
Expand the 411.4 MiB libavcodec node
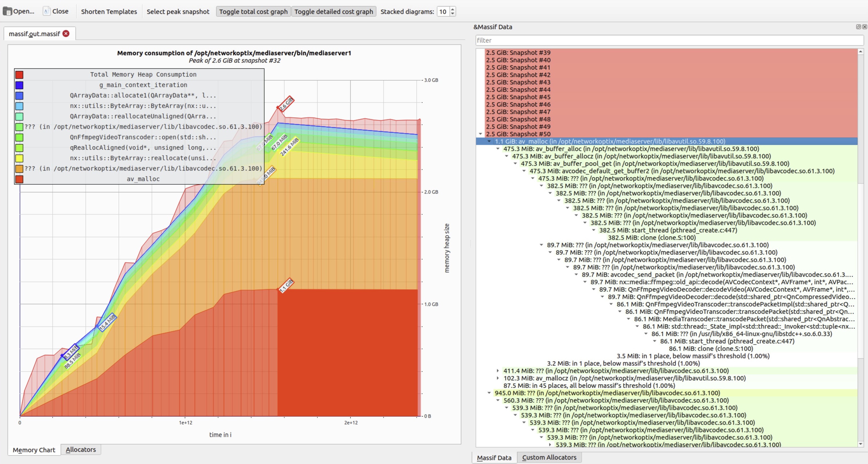(498, 371)
